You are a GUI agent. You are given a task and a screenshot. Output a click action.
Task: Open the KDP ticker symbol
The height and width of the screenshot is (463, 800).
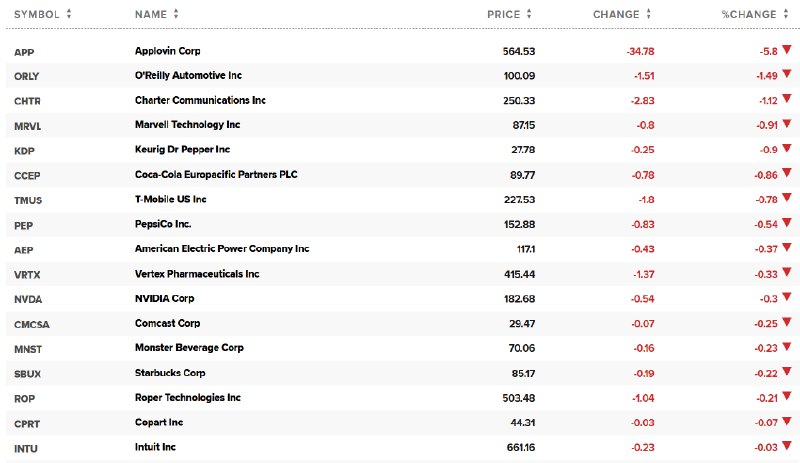pos(24,151)
